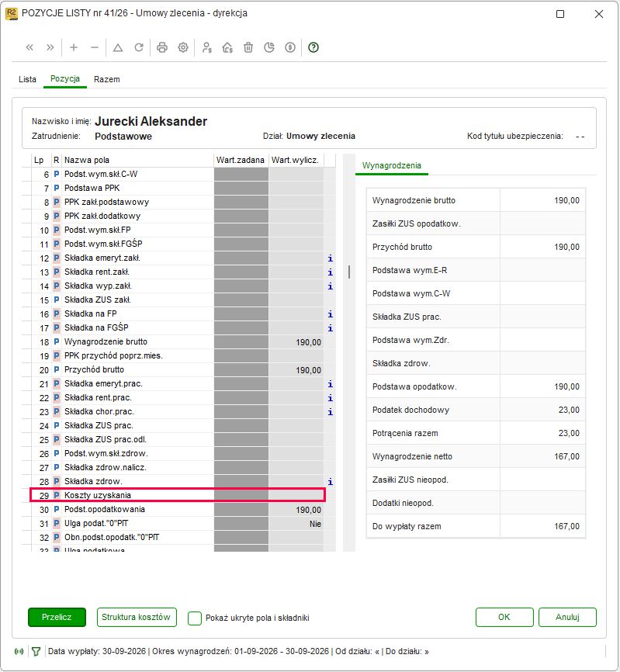This screenshot has width=620, height=672.
Task: Click the refresh icon in toolbar
Action: tap(139, 47)
